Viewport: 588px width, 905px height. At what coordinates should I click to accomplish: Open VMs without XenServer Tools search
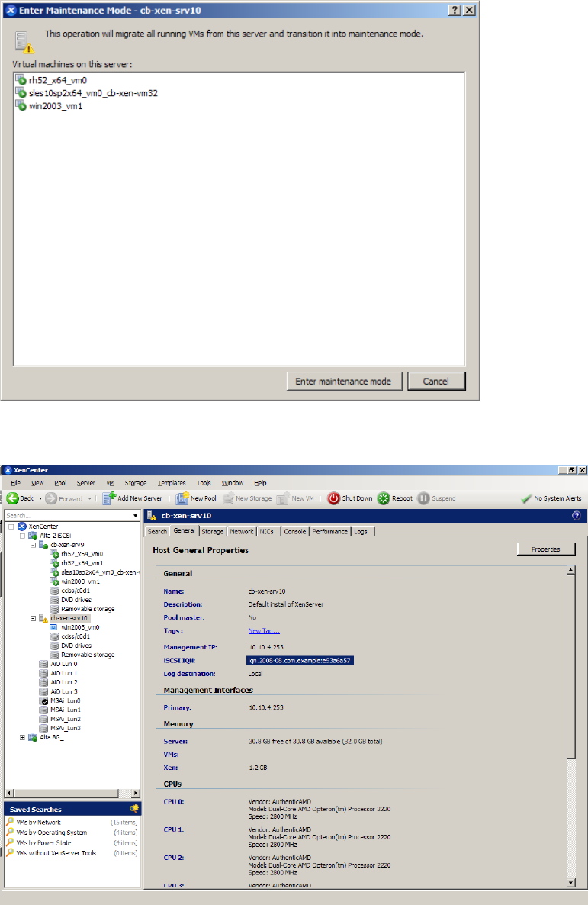click(56, 853)
